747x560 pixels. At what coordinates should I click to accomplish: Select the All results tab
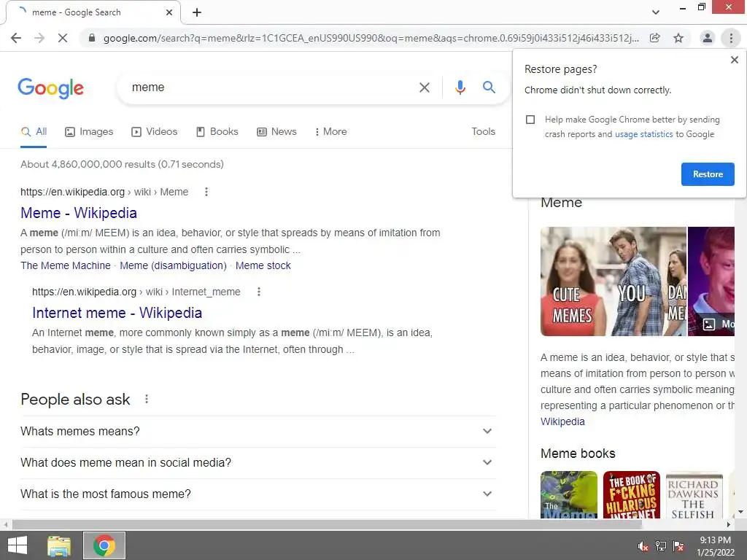tap(34, 132)
